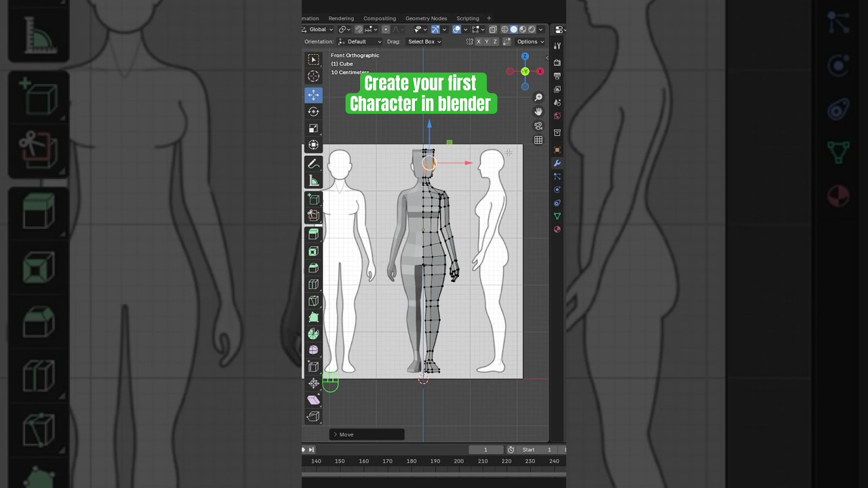Toggle snapping magnet icon
Image resolution: width=868 pixels, height=488 pixels.
[359, 29]
